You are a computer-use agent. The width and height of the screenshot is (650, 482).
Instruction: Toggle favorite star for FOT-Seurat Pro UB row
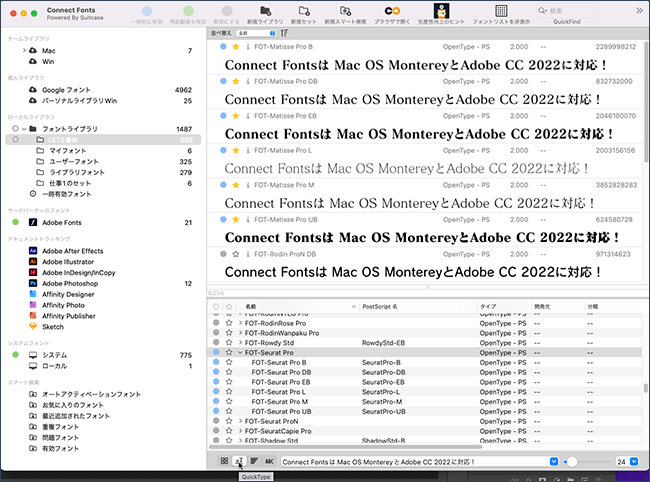tap(229, 411)
